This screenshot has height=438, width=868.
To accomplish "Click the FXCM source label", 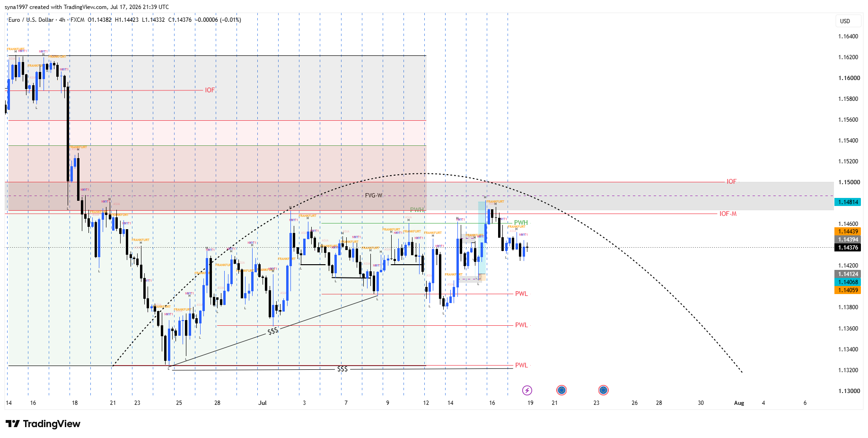I will point(78,20).
